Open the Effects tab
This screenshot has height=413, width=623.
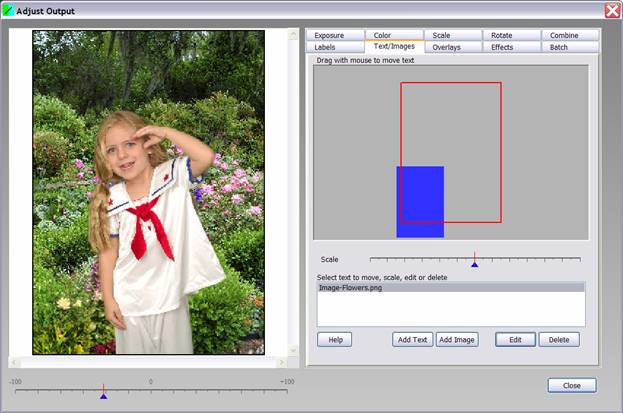point(512,47)
